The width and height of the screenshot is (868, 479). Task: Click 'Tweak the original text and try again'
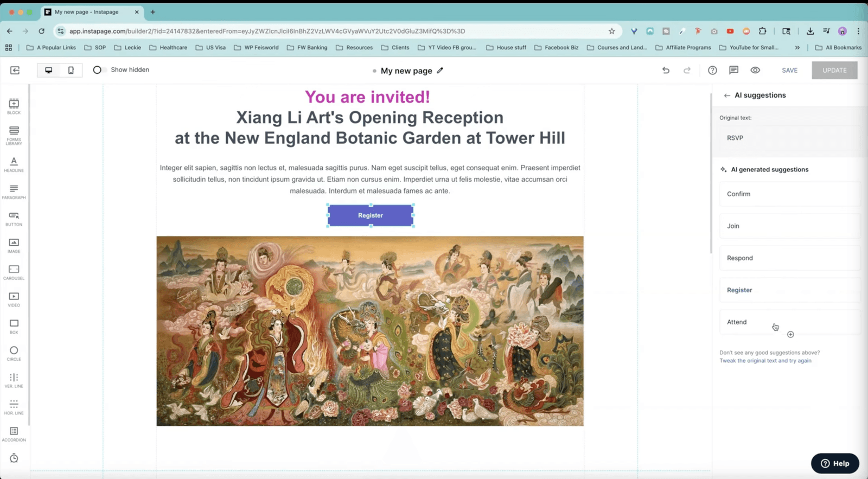765,361
